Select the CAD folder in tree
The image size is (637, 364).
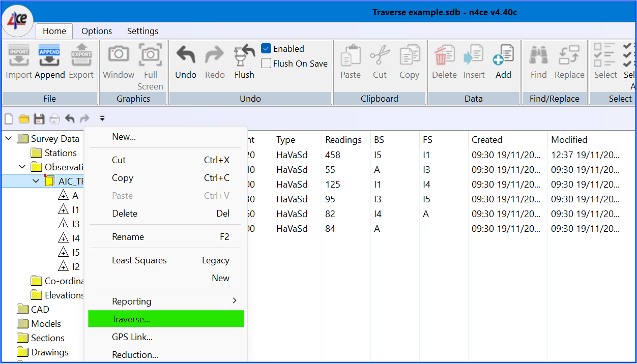(x=33, y=309)
